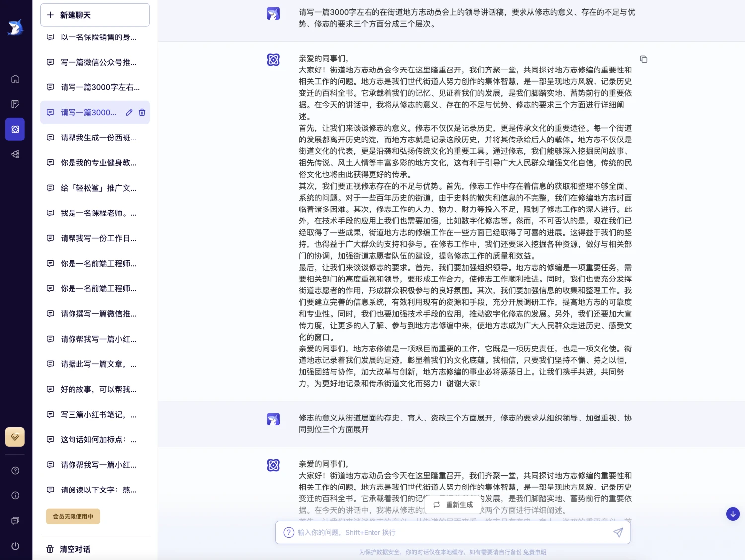Click second user prompt 修志的意义从街道层面
The image size is (745, 560).
click(x=465, y=423)
